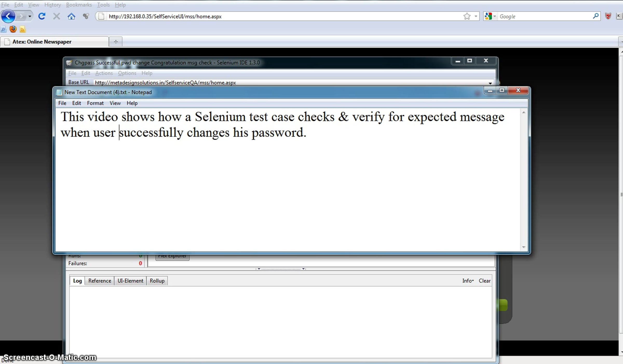623x364 pixels.
Task: Click the Firefox icon in bookmarks toolbar
Action: (13, 29)
